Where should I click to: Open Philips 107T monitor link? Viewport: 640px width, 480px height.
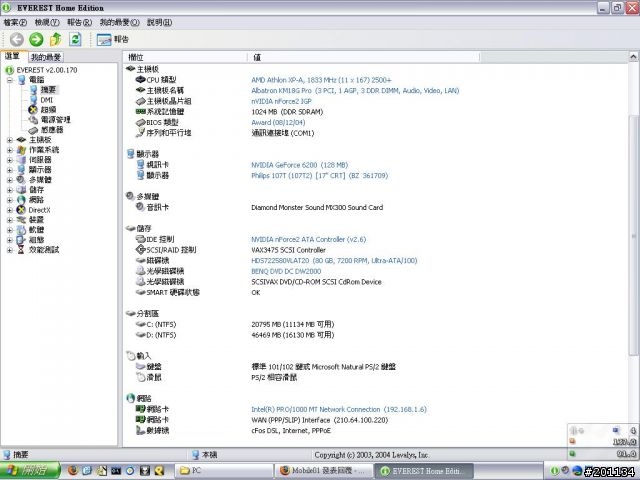pyautogui.click(x=320, y=176)
